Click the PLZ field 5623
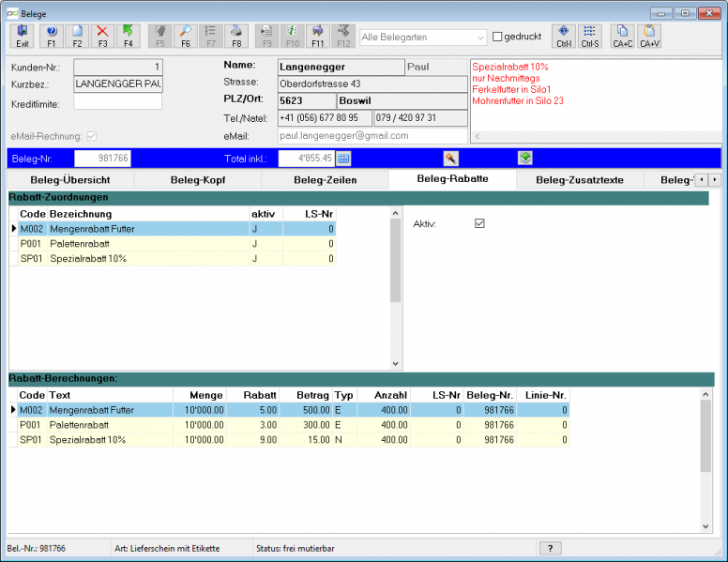The image size is (728, 562). coord(307,100)
